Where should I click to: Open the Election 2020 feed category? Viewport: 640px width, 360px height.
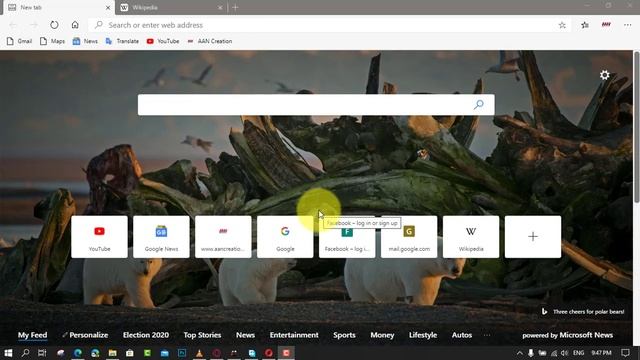click(146, 335)
